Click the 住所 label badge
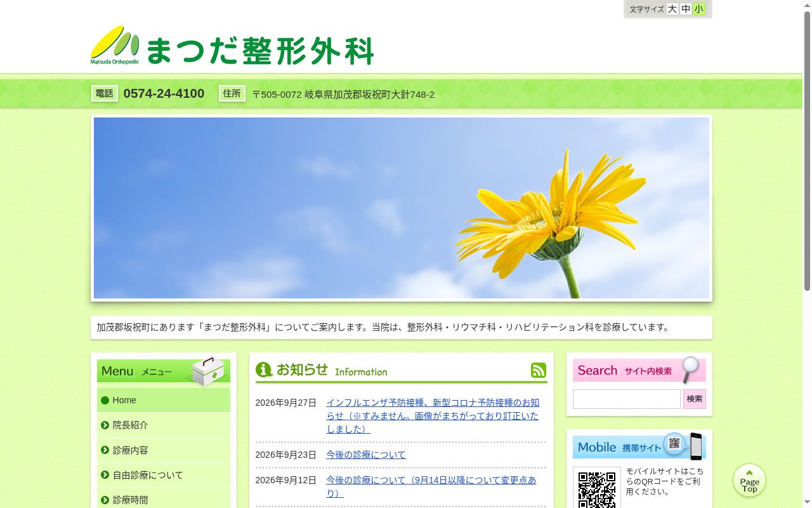This screenshot has height=508, width=812. point(232,93)
